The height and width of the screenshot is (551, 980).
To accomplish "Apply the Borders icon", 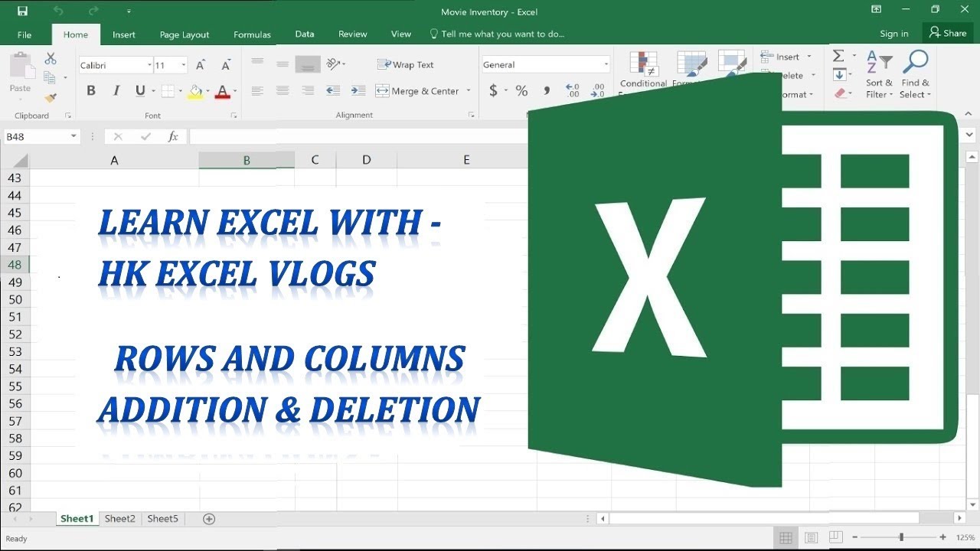I will click(x=168, y=91).
